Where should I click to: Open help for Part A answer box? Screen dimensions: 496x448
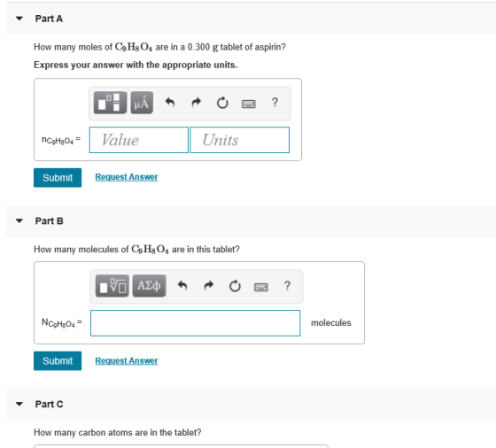[275, 103]
